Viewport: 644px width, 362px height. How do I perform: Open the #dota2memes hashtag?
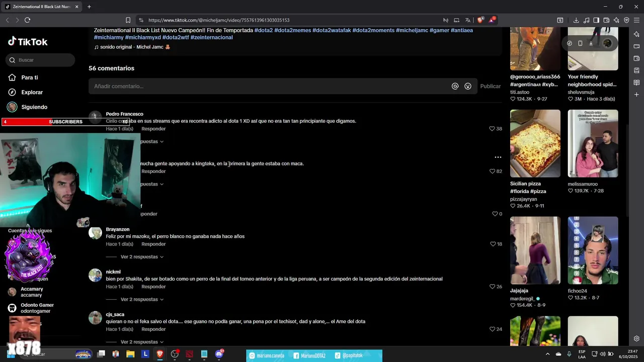(x=292, y=30)
